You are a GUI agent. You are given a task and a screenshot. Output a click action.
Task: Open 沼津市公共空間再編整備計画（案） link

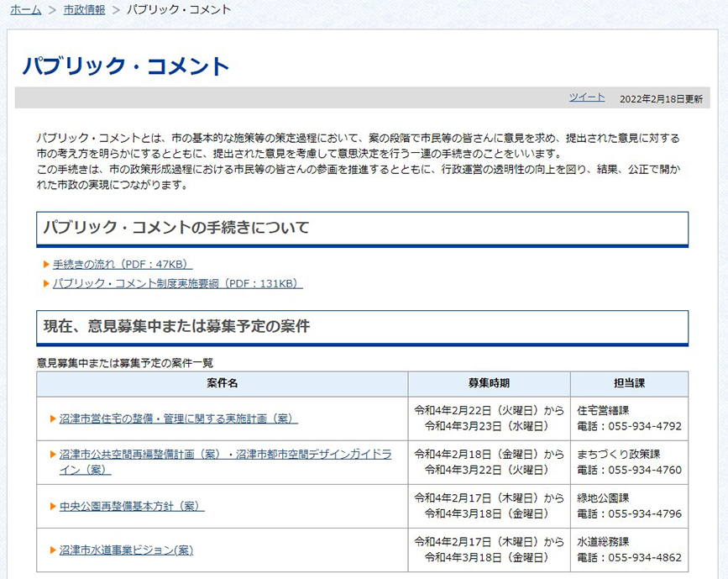pyautogui.click(x=226, y=462)
